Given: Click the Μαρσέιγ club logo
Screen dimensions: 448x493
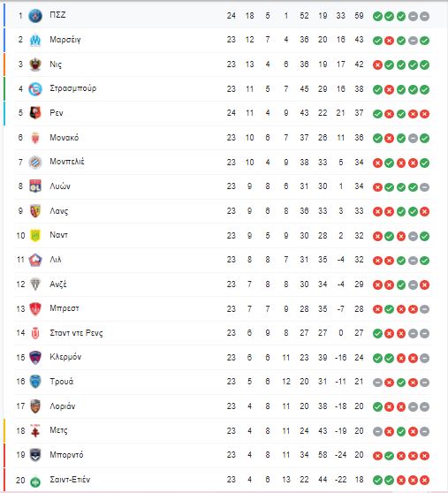Looking at the screenshot, I should [x=35, y=41].
